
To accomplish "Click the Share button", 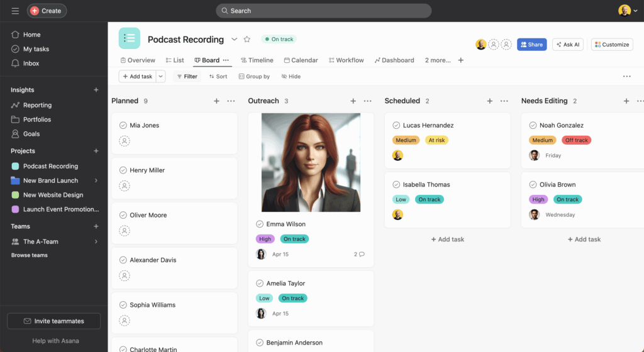I will [x=532, y=44].
